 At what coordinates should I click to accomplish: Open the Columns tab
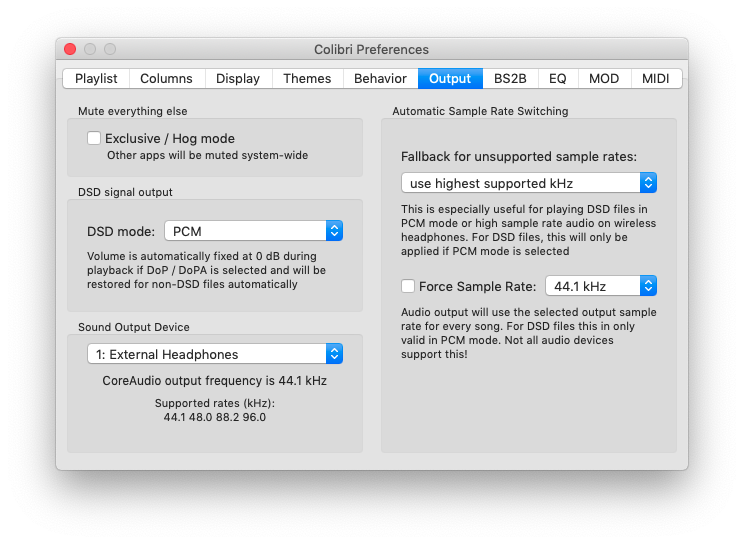click(x=167, y=78)
